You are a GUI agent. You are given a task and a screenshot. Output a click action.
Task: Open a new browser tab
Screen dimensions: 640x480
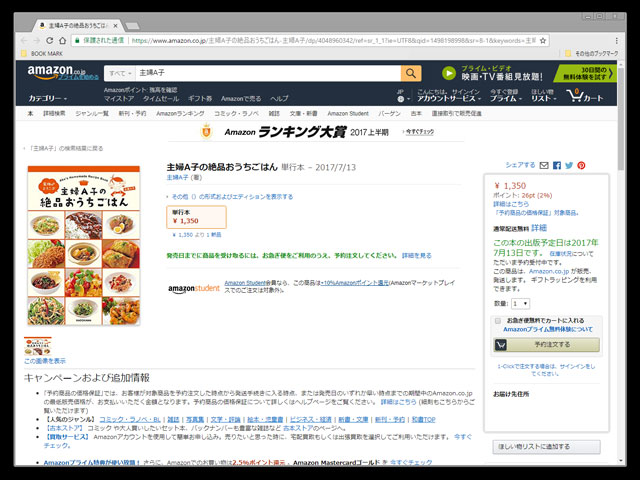pyautogui.click(x=132, y=26)
